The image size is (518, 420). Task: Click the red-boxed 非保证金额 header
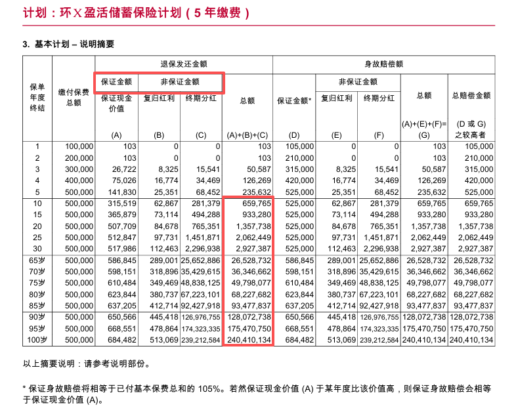pos(181,82)
